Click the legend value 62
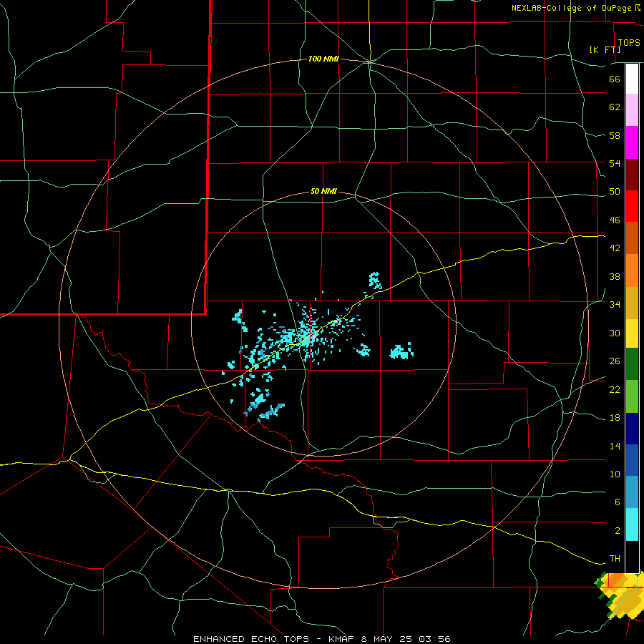 tap(615, 107)
